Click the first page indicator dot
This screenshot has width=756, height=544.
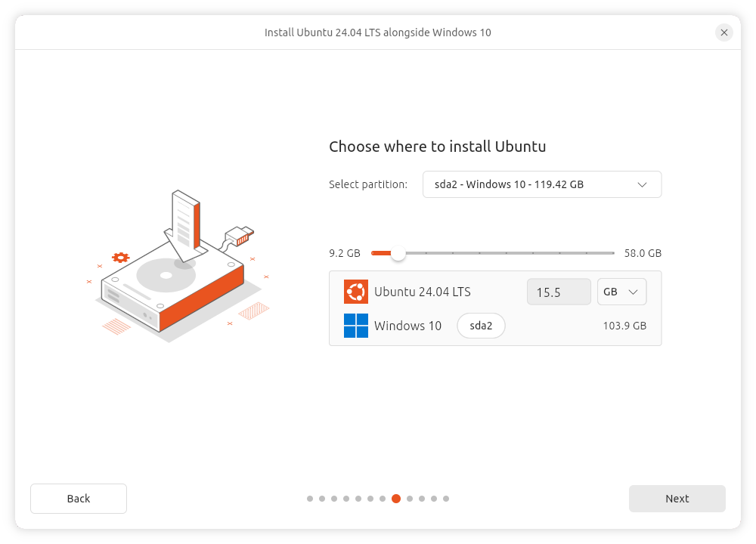pyautogui.click(x=310, y=499)
